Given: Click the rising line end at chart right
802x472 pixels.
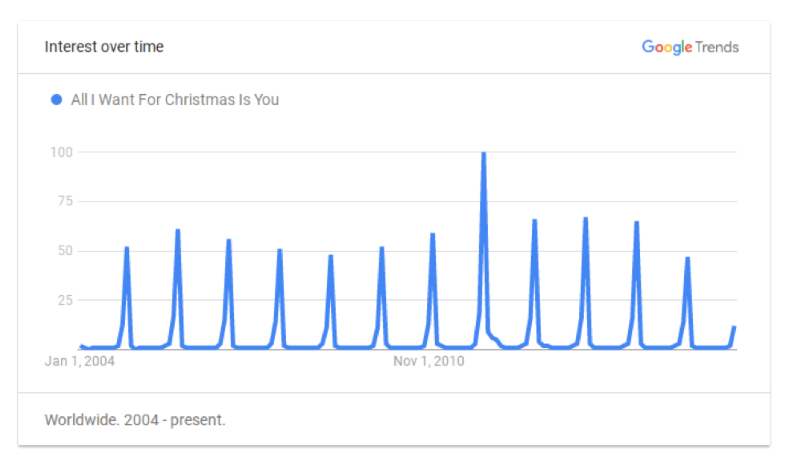Looking at the screenshot, I should [x=734, y=327].
